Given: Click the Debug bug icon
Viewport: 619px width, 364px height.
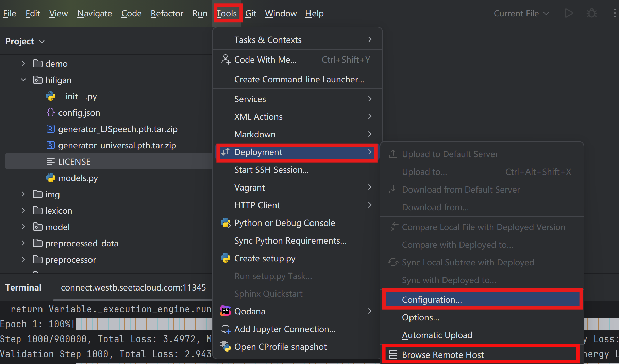Looking at the screenshot, I should point(591,13).
